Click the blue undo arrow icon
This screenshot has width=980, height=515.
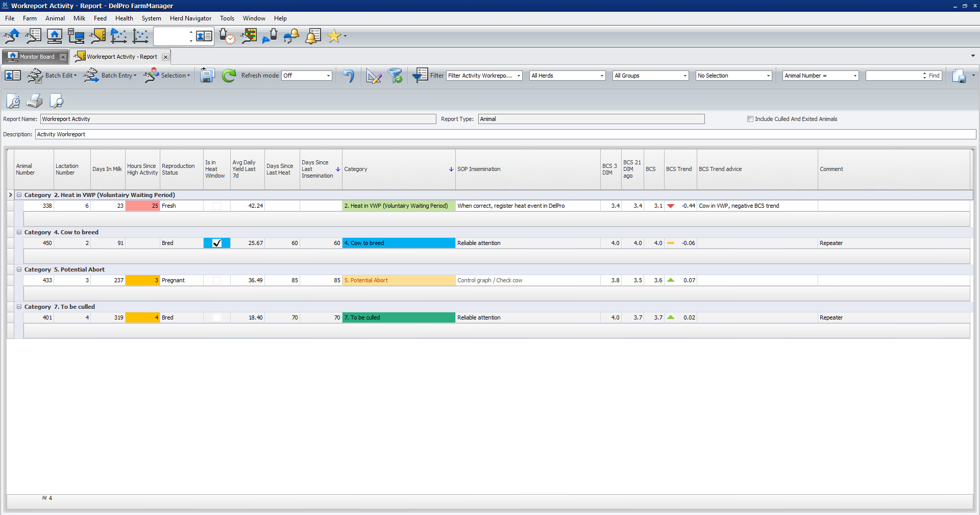[348, 76]
